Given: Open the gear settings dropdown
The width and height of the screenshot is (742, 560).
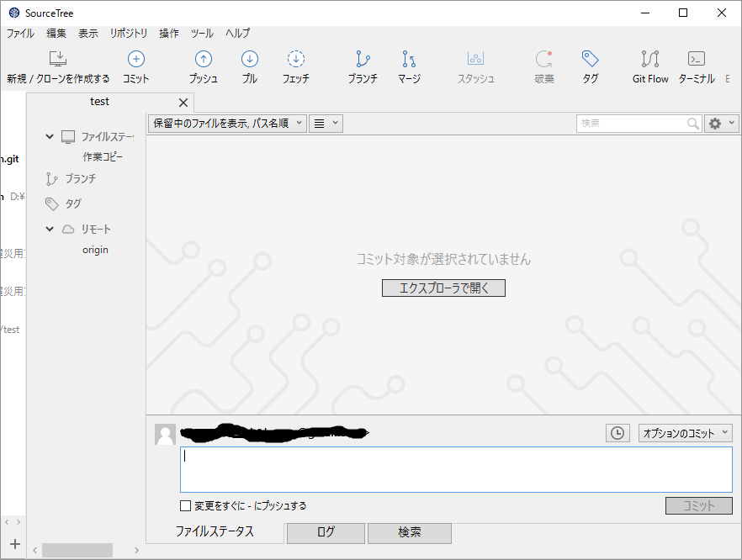Looking at the screenshot, I should [721, 124].
